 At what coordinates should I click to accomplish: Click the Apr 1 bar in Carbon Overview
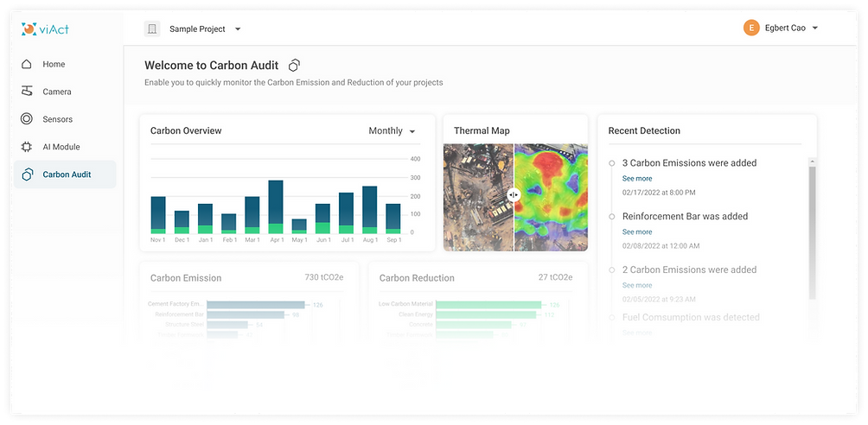276,207
